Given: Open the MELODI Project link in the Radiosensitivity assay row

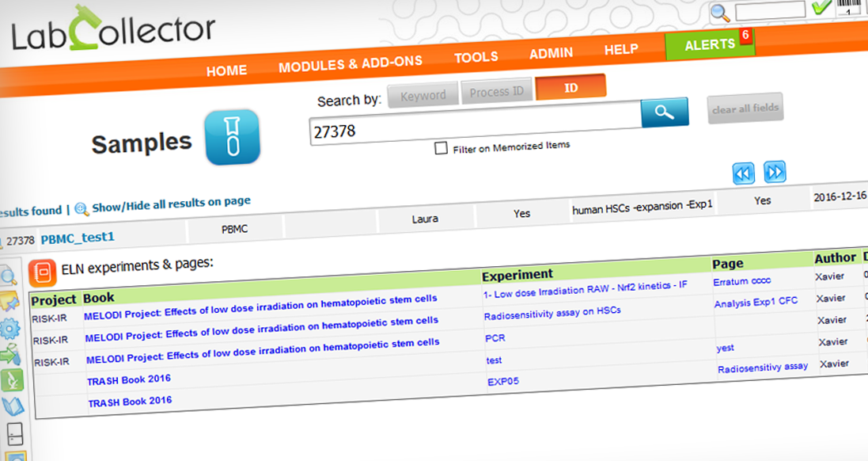Looking at the screenshot, I should point(261,329).
